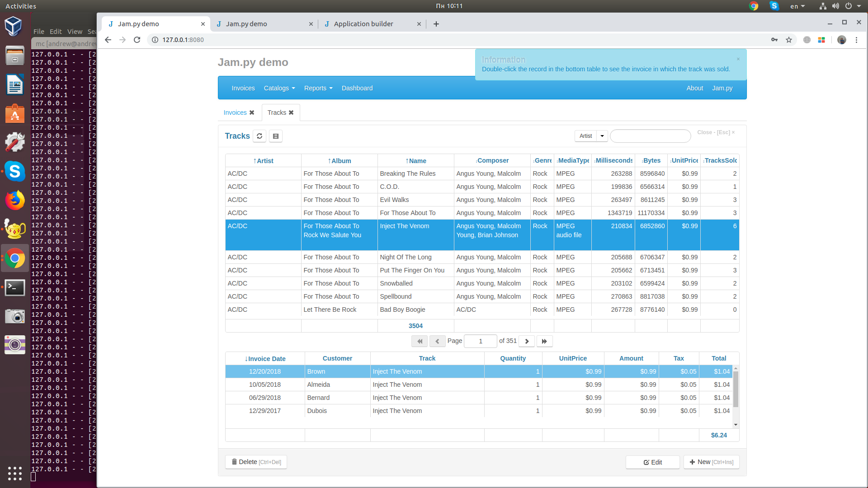Sort Tracks by Composer column
Image resolution: width=868 pixels, height=488 pixels.
pyautogui.click(x=492, y=160)
